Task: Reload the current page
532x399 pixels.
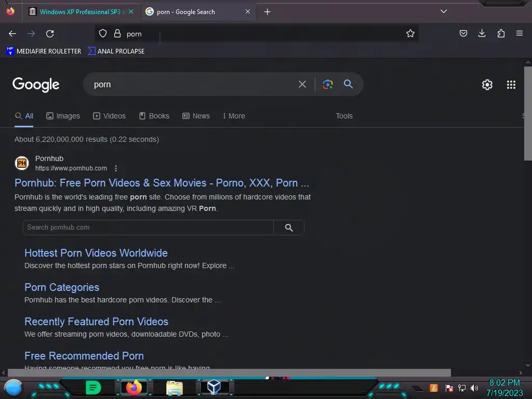Action: point(50,34)
